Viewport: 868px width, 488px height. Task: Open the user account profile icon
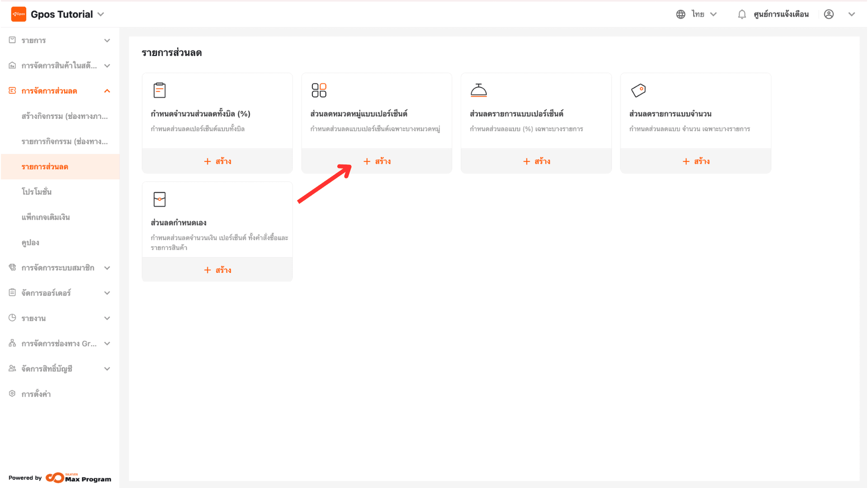tap(829, 14)
